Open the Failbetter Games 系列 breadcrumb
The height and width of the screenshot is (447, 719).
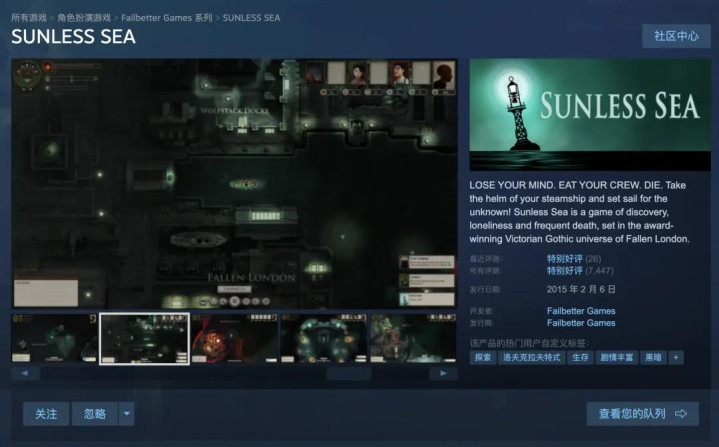(166, 18)
